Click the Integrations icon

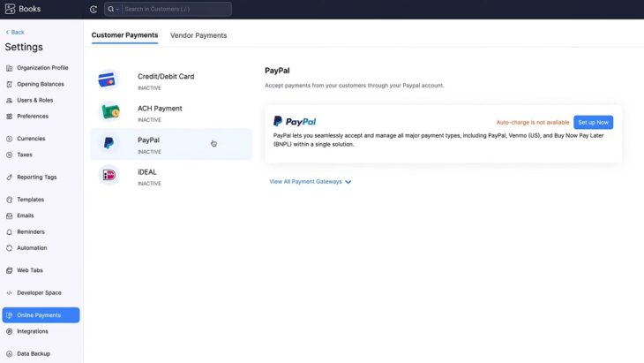point(9,331)
